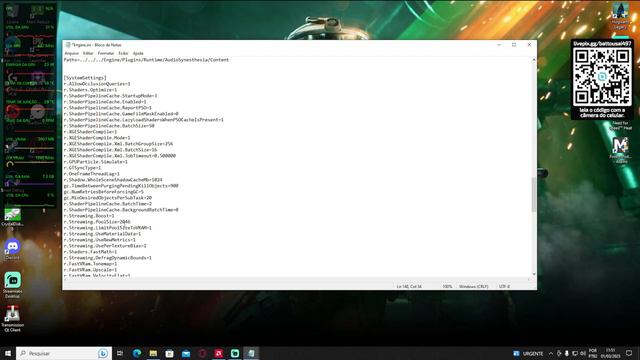The width and height of the screenshot is (640, 360).
Task: Click line gc.TimeBetweenPurgingPendingKillObjects=900
Action: tap(121, 186)
